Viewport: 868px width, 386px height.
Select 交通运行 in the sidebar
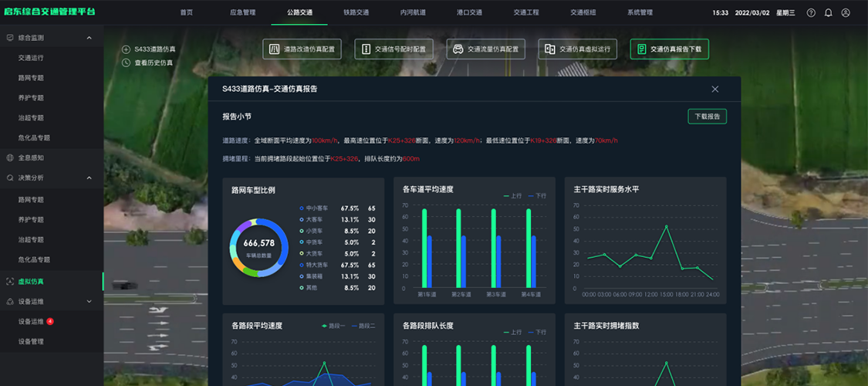pos(31,58)
